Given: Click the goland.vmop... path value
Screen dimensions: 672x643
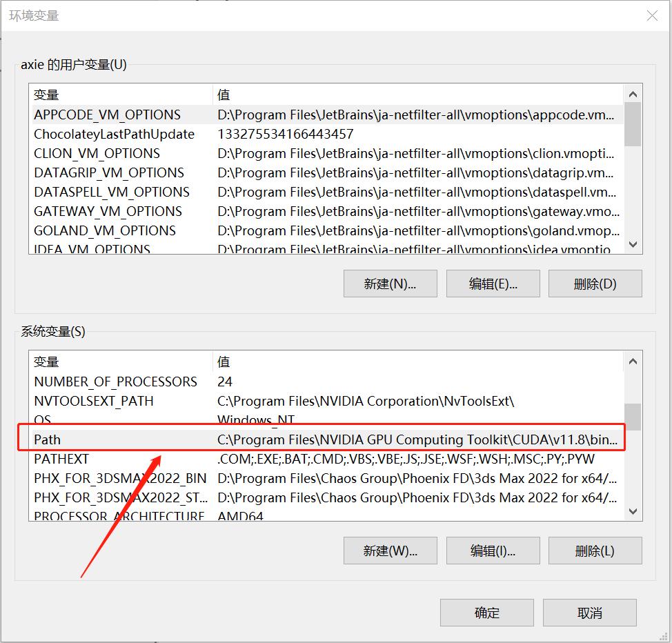Looking at the screenshot, I should pyautogui.click(x=418, y=230).
